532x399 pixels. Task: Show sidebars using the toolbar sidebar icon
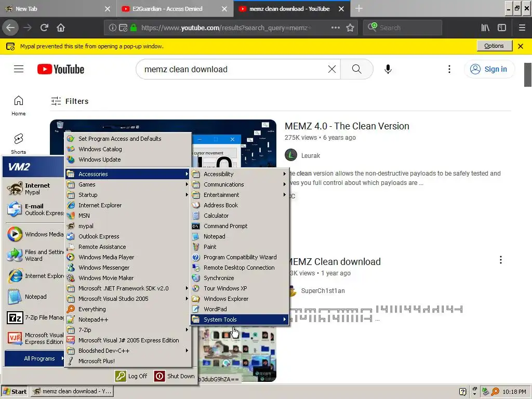[x=502, y=28]
